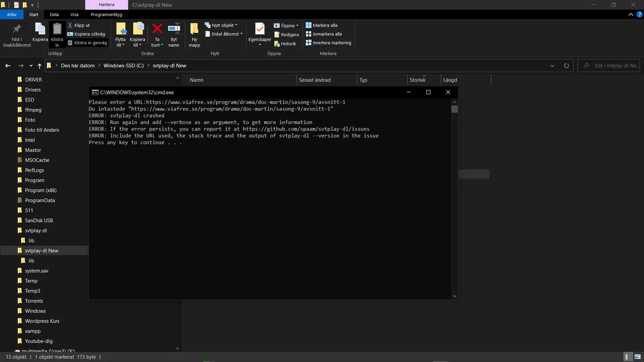The width and height of the screenshot is (644, 362).
Task: Select the Hantera contextual tab
Action: coord(106,5)
